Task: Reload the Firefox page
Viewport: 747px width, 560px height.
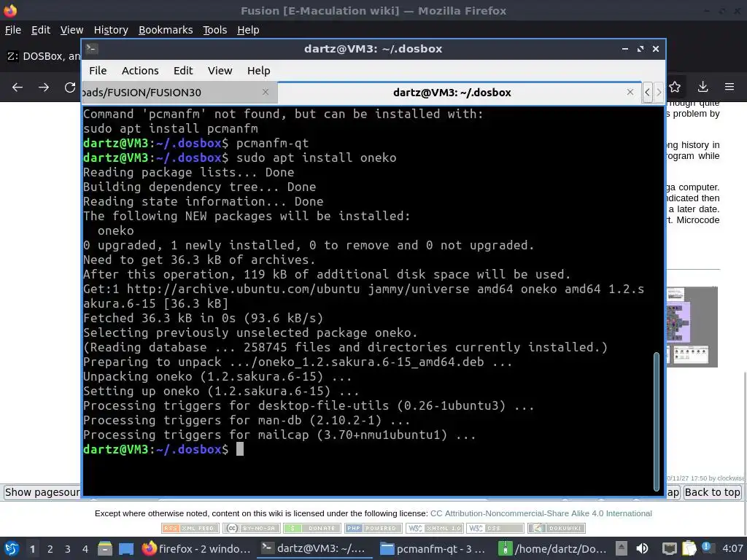Action: [70, 87]
